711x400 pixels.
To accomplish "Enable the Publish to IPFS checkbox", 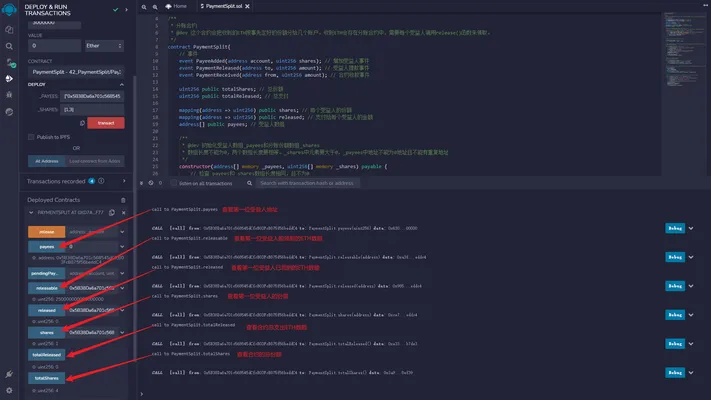I will 31,137.
